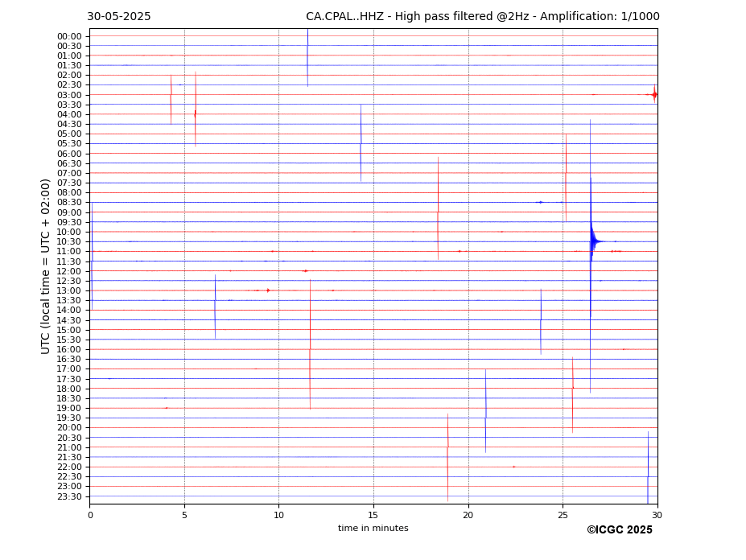The height and width of the screenshot is (560, 746).
Task: Click the red blip near minute 22 on the 22:00 trace
Action: tap(513, 467)
